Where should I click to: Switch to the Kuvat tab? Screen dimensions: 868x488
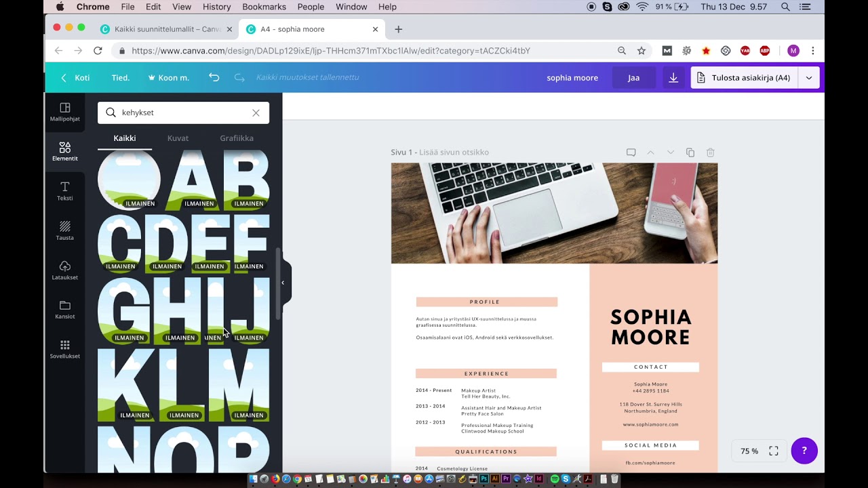pyautogui.click(x=178, y=138)
